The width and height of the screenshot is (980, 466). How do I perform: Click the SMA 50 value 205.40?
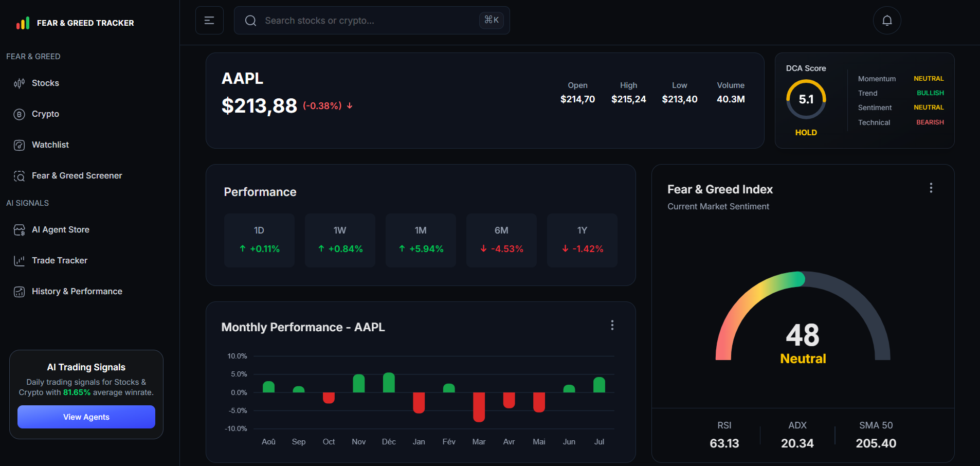(x=876, y=443)
